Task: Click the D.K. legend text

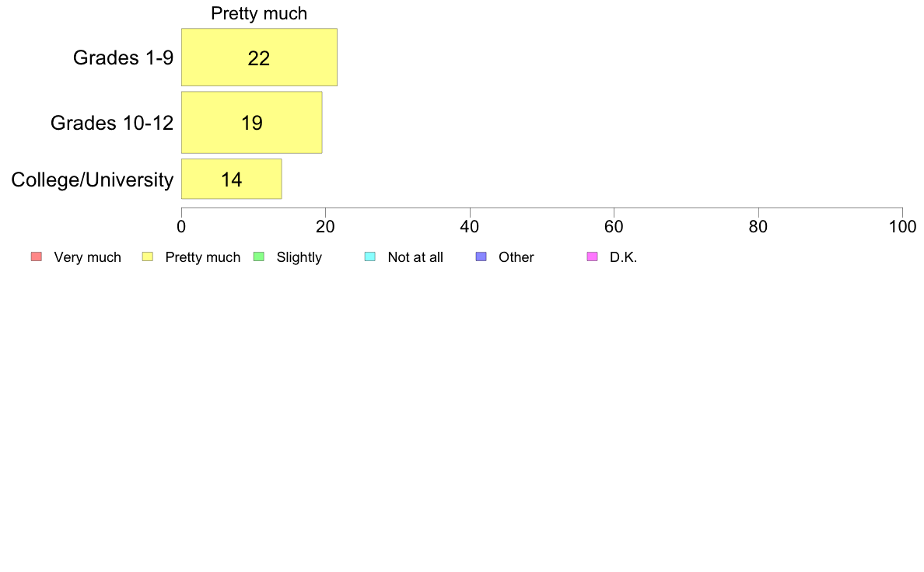Action: (x=624, y=257)
